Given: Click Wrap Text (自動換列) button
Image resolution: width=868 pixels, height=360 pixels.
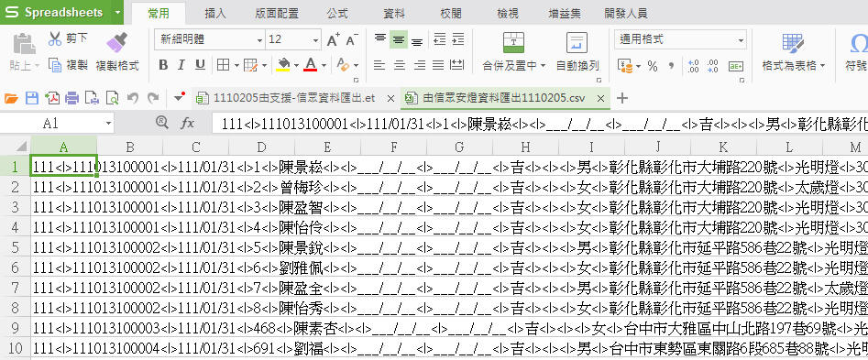Looking at the screenshot, I should [577, 51].
